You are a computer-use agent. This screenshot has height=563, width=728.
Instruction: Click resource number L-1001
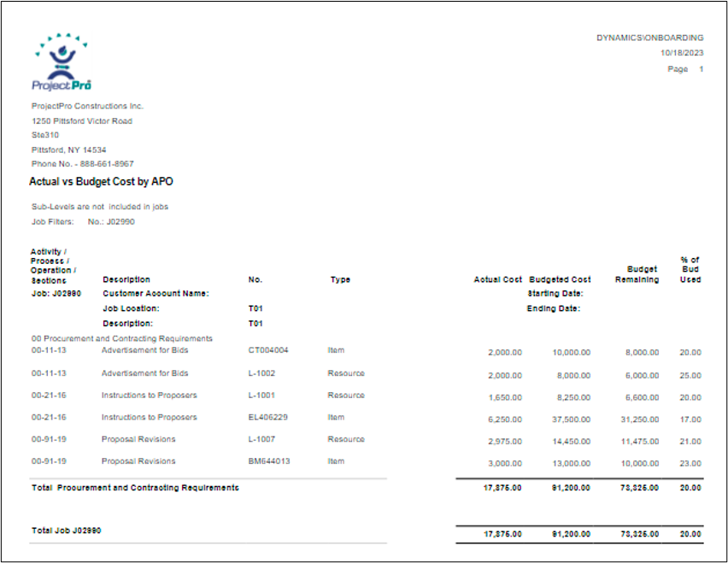[261, 396]
